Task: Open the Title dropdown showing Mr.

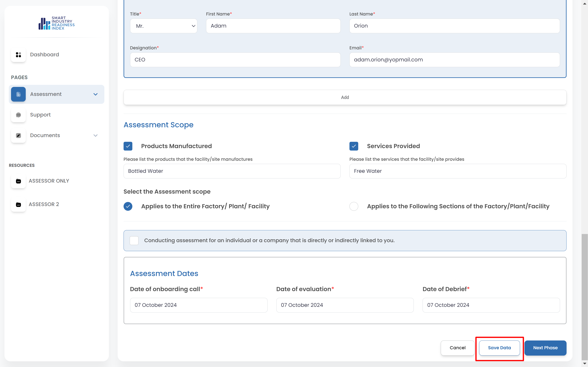Action: [x=164, y=26]
